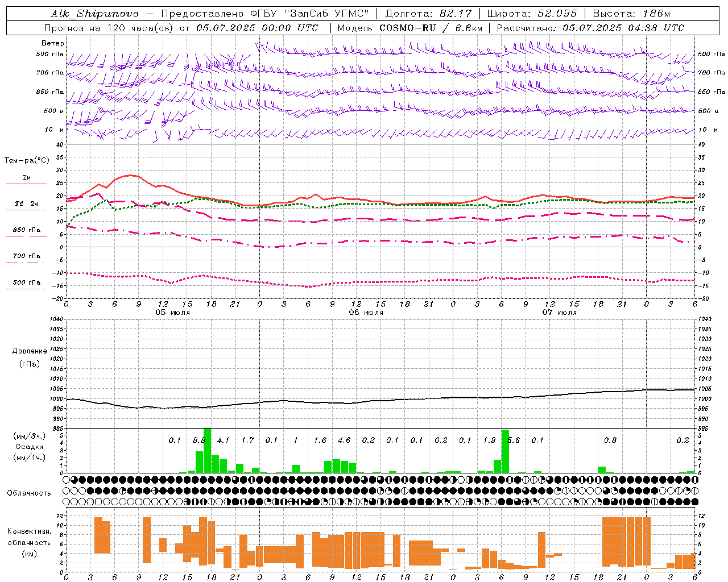728x582 pixels.
Task: Click the 05 июля date label
Action: pyautogui.click(x=173, y=313)
